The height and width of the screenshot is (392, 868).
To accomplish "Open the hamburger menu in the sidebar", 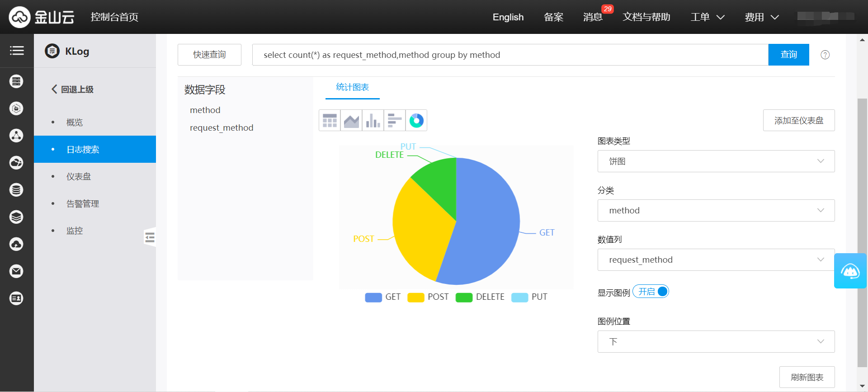I will point(17,51).
